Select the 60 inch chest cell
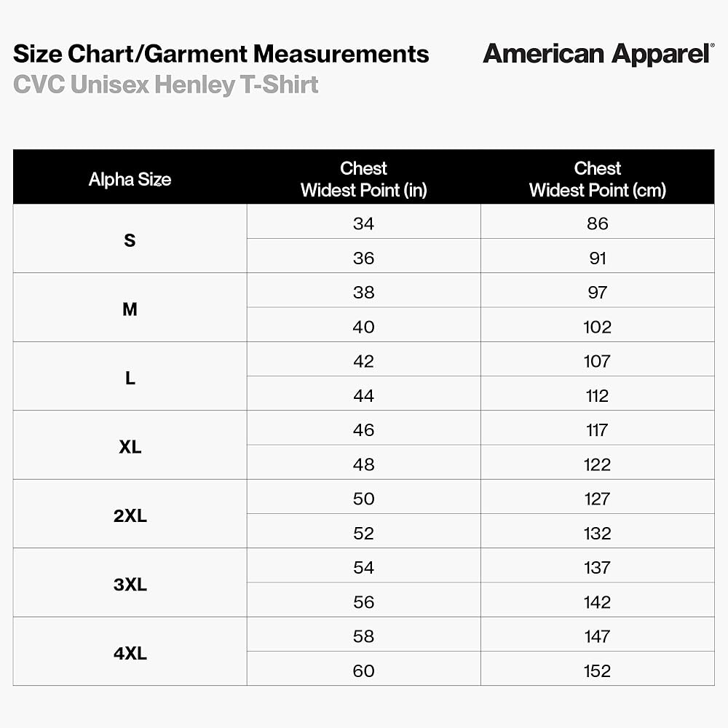The width and height of the screenshot is (728, 728). click(363, 670)
